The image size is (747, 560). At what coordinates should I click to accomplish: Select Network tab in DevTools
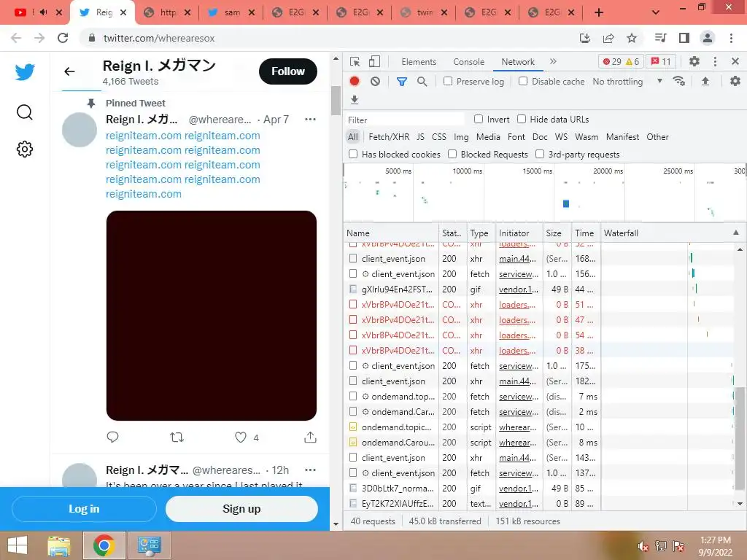tap(518, 62)
